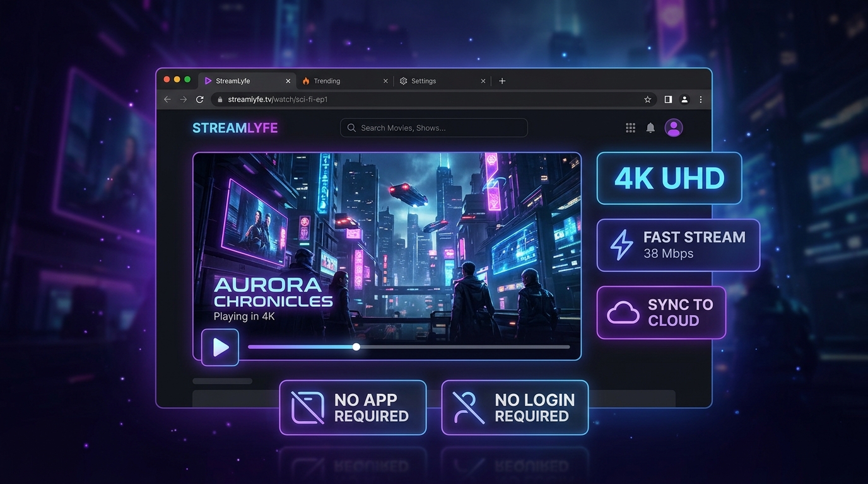Click the AURORA CHRONICLES title text
The width and height of the screenshot is (868, 484).
coord(273,292)
